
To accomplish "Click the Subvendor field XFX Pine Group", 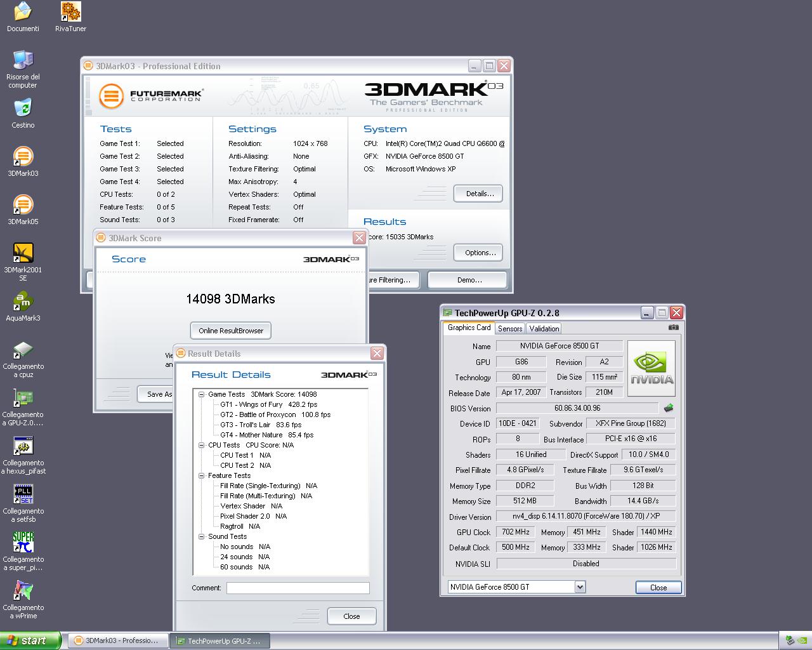I will 631,423.
